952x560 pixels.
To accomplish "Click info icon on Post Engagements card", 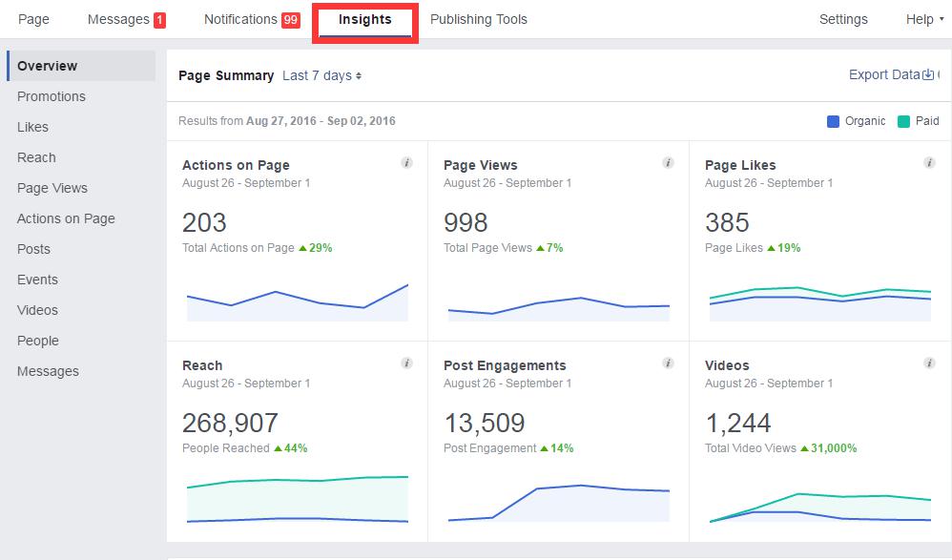I will [668, 363].
